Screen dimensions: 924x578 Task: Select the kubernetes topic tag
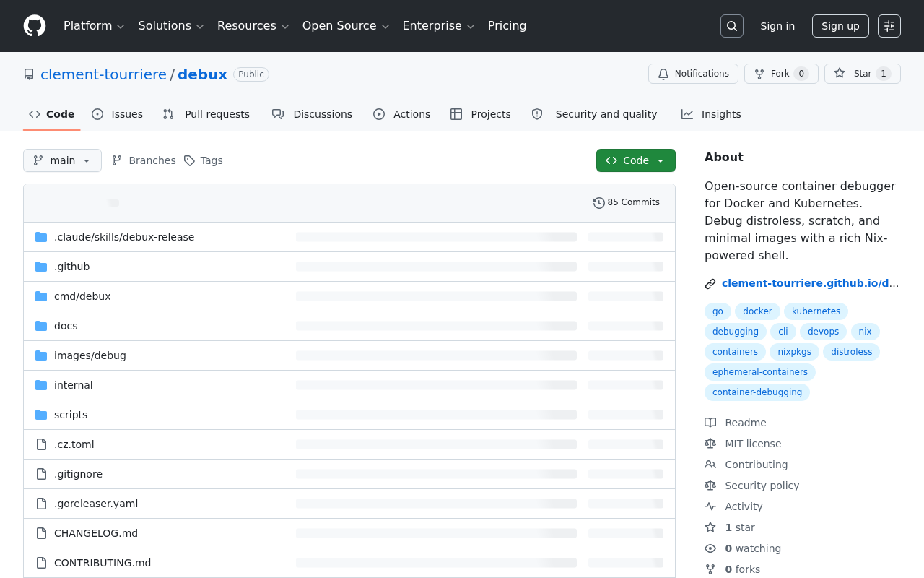tap(816, 311)
